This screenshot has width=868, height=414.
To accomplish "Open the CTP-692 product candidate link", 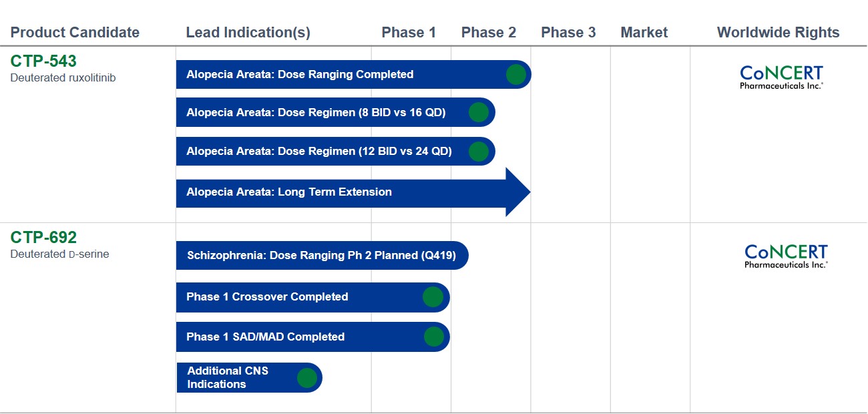I will point(43,237).
